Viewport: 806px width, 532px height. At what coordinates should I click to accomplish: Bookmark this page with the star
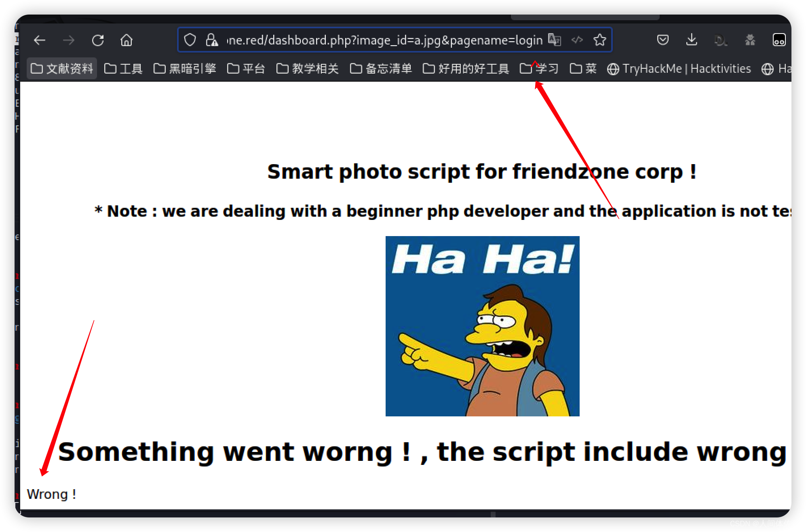pos(600,40)
